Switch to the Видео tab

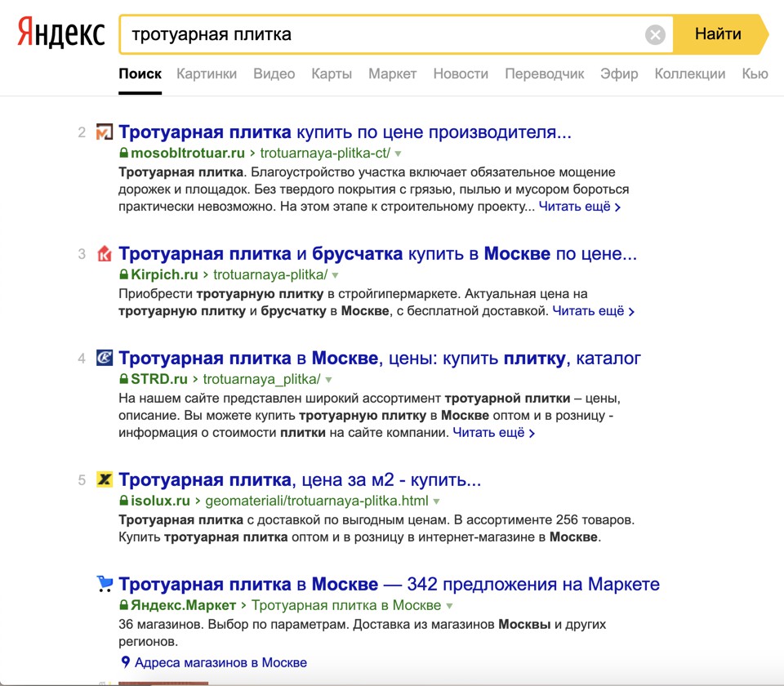point(274,74)
